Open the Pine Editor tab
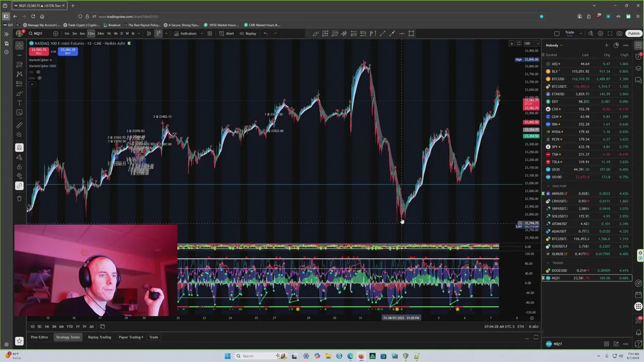The image size is (644, 362). click(39, 337)
